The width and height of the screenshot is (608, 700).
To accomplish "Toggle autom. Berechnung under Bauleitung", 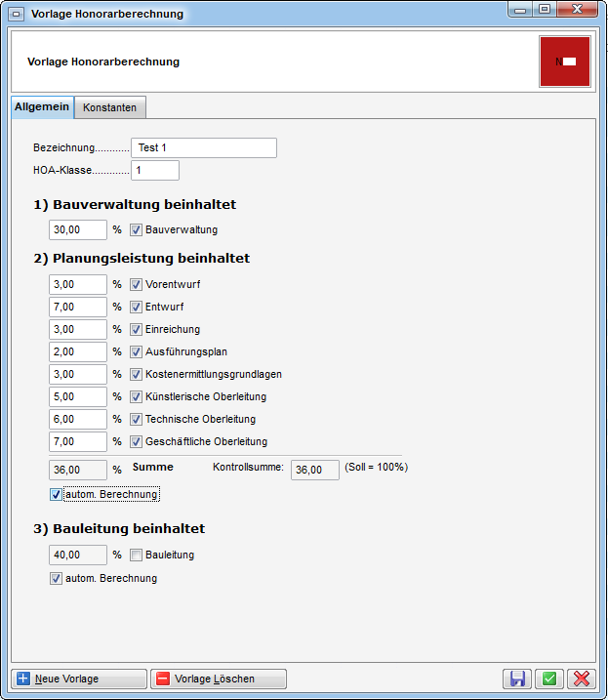I will pyautogui.click(x=56, y=579).
